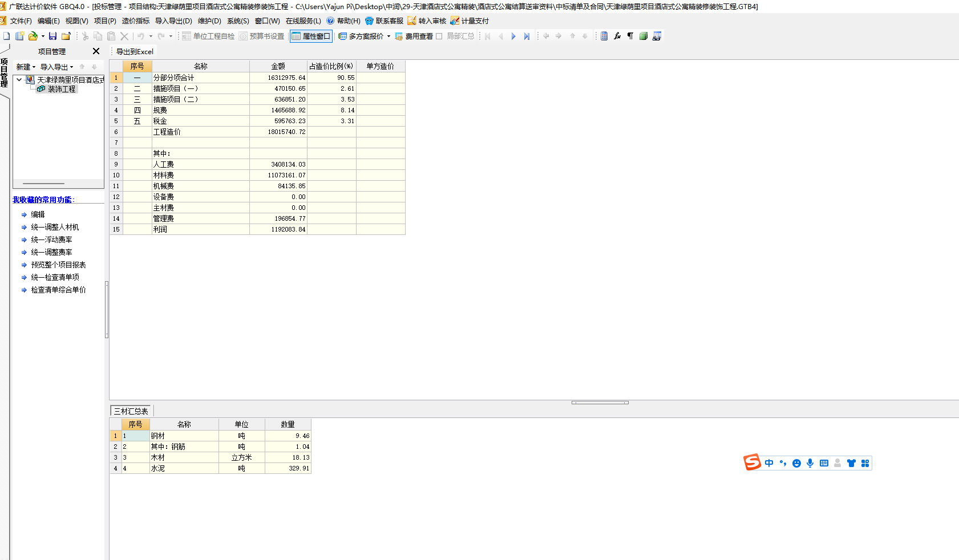Screen dimensions: 959x560
Task: Click the grey move-down arrow in main toolbar
Action: pyautogui.click(x=585, y=36)
